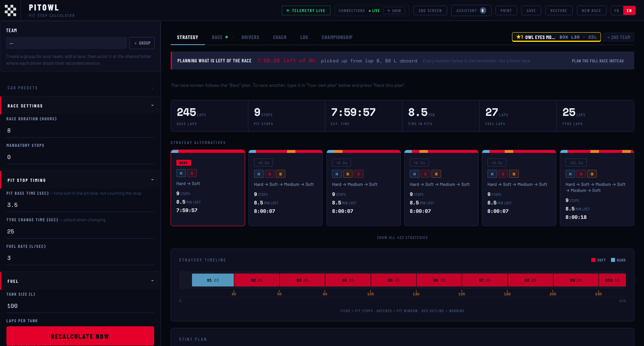This screenshot has width=644, height=346.
Task: Switch language to FR
Action: click(617, 10)
